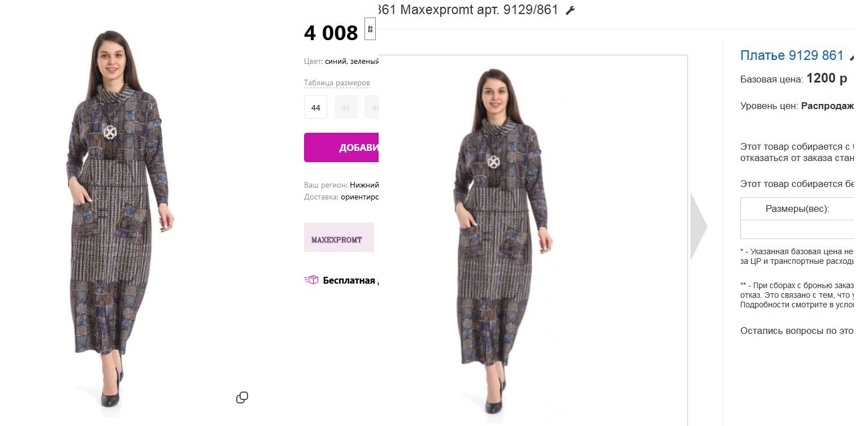Click the region link Нижний

click(x=364, y=185)
